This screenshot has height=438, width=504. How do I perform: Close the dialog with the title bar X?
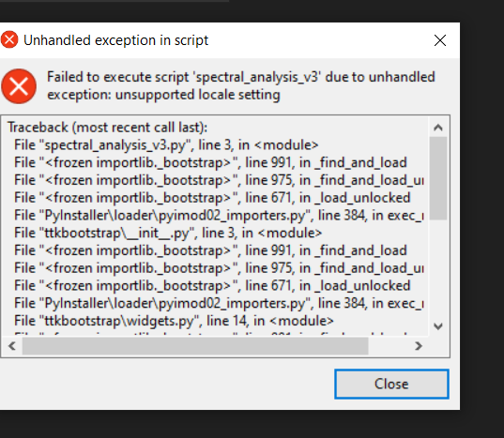440,40
